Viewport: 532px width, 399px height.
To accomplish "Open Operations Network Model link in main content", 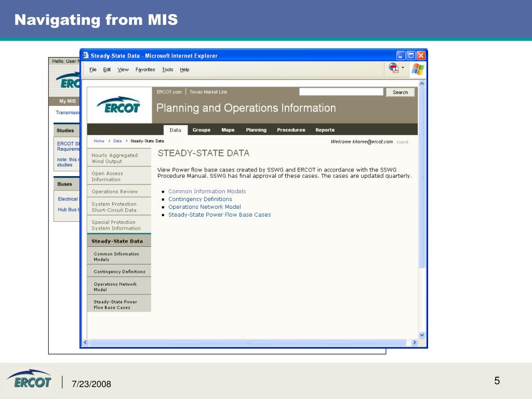I will click(205, 207).
